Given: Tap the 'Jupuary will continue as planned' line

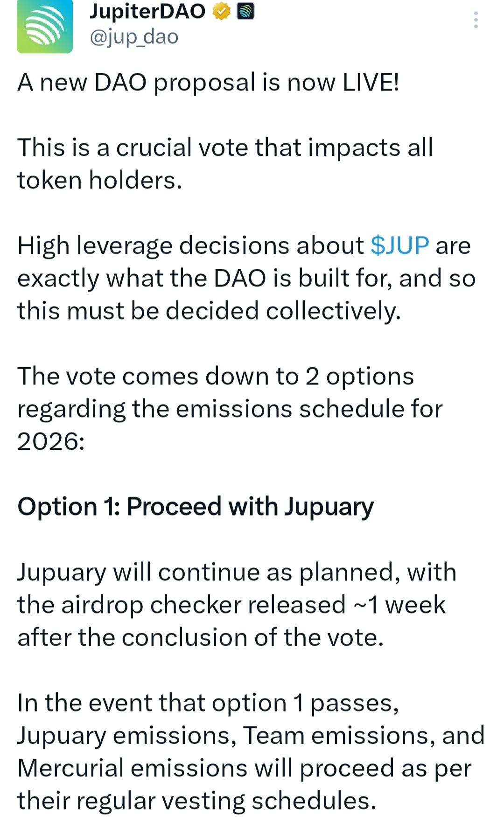Looking at the screenshot, I should pyautogui.click(x=237, y=573).
